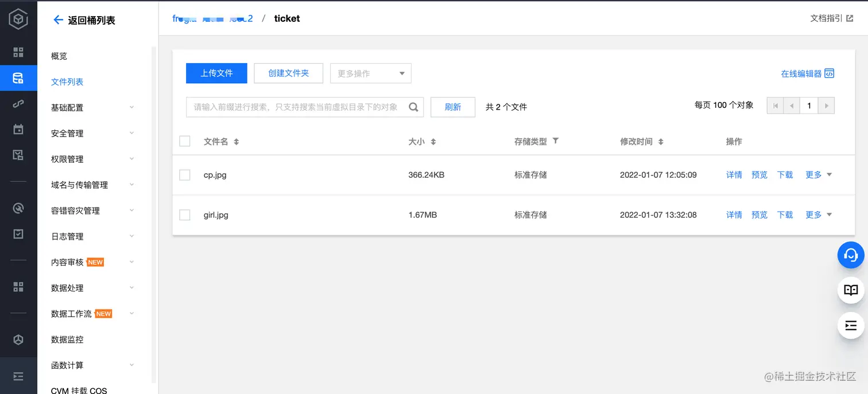Screen dimensions: 868x394
Task: Go to first page of file list
Action: pyautogui.click(x=776, y=106)
